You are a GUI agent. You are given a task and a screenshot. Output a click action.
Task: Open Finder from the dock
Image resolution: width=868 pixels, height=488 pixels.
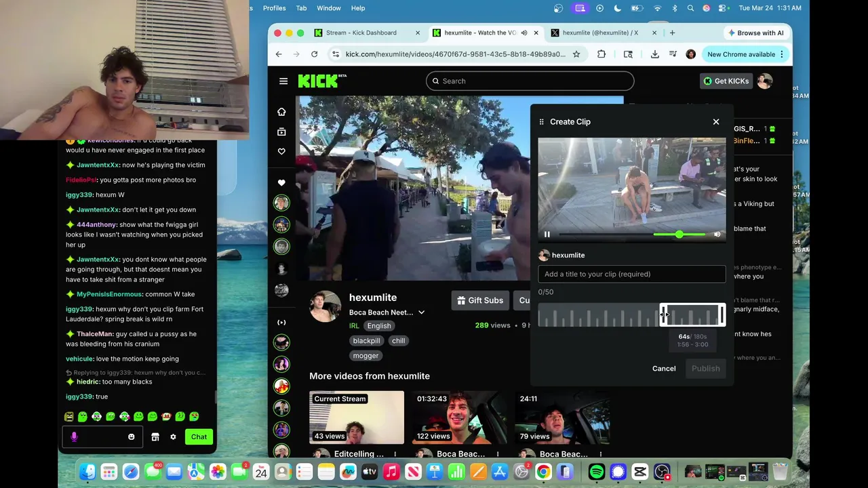point(87,472)
